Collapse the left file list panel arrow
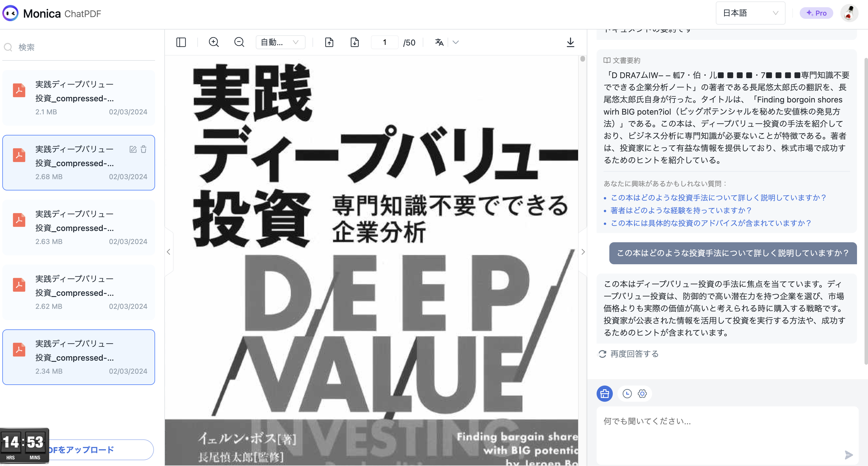 (x=168, y=252)
